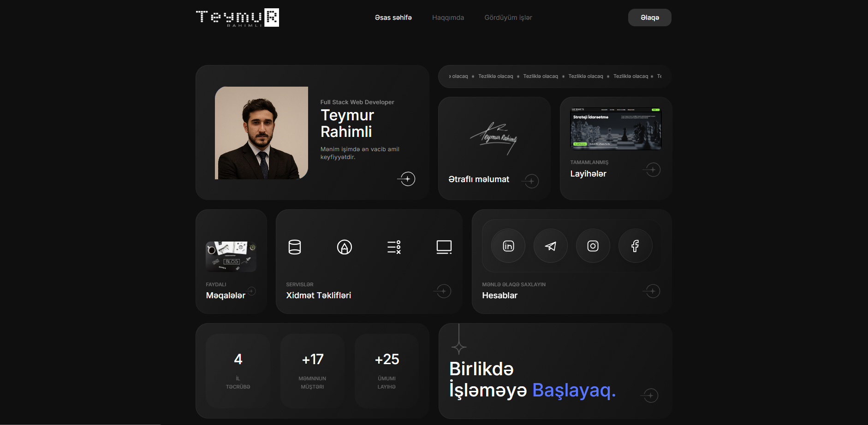
Task: Open the arrow icon on Layihələr card
Action: point(652,170)
